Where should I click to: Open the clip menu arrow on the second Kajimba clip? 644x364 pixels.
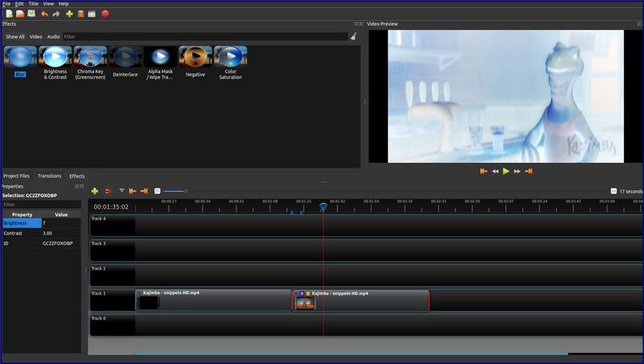[296, 293]
